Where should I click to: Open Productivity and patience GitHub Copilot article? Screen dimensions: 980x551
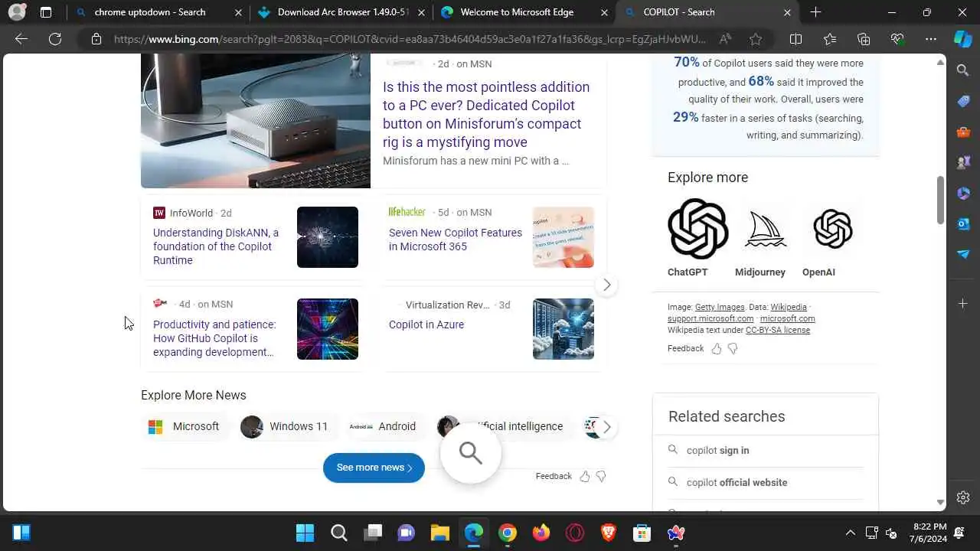click(214, 338)
